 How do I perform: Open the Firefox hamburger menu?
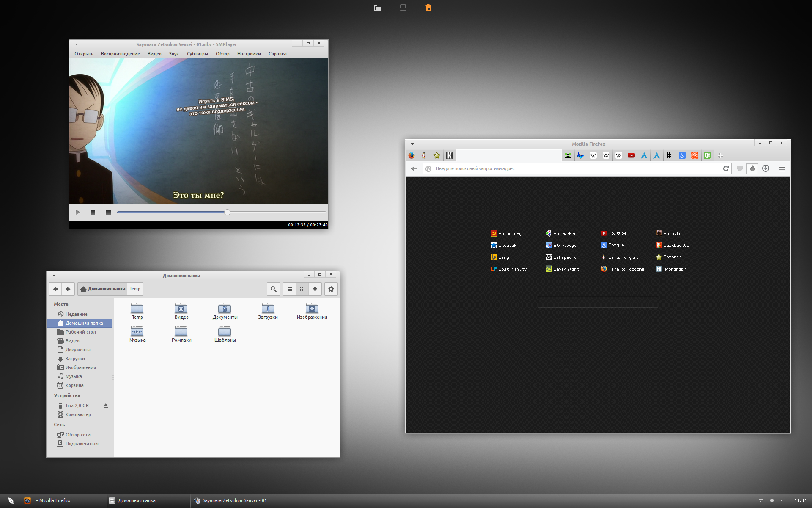[x=782, y=168]
